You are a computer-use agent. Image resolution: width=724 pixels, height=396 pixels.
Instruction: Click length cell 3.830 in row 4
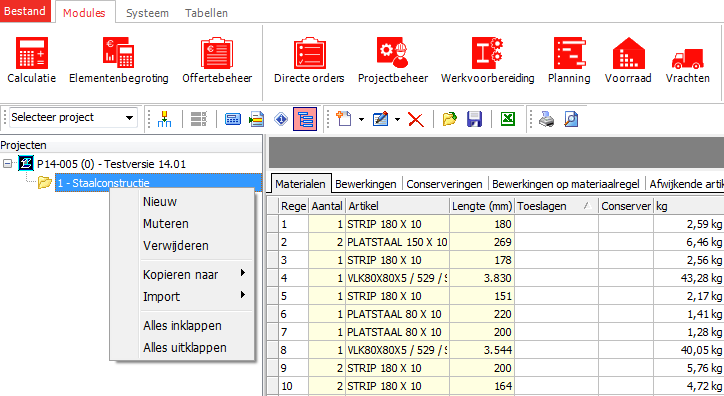pos(482,278)
